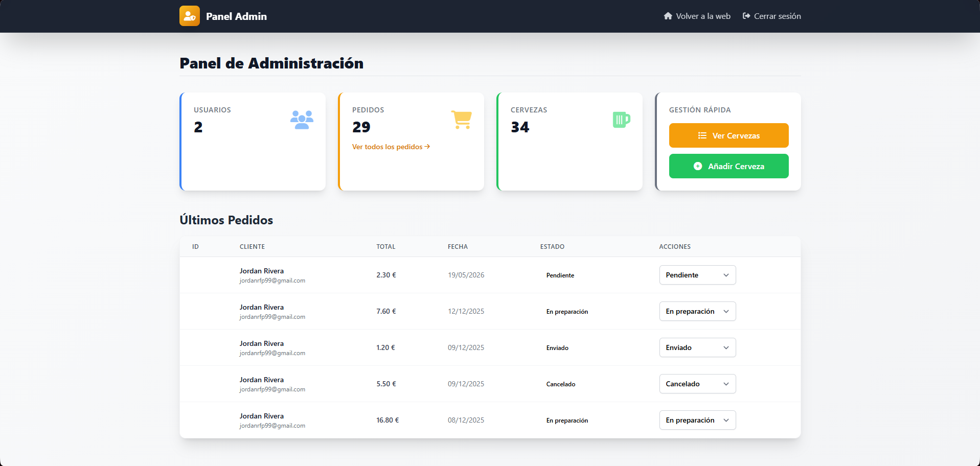Screen dimensions: 980x466
Task: Click the total 16.80 €
Action: [x=388, y=420]
